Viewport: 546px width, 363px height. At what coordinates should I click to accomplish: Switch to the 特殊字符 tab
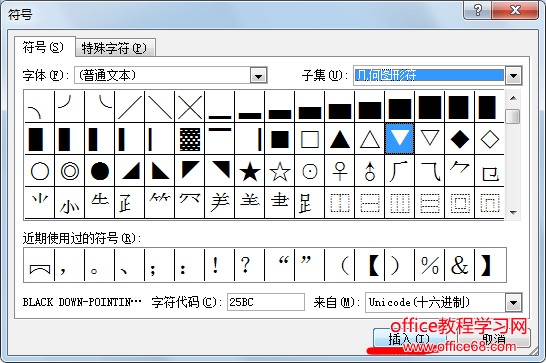click(115, 48)
